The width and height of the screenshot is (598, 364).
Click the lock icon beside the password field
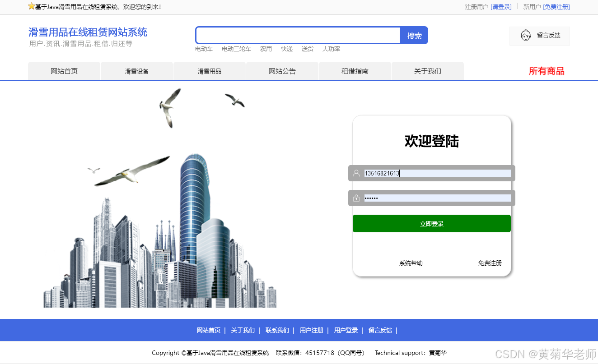click(x=356, y=198)
